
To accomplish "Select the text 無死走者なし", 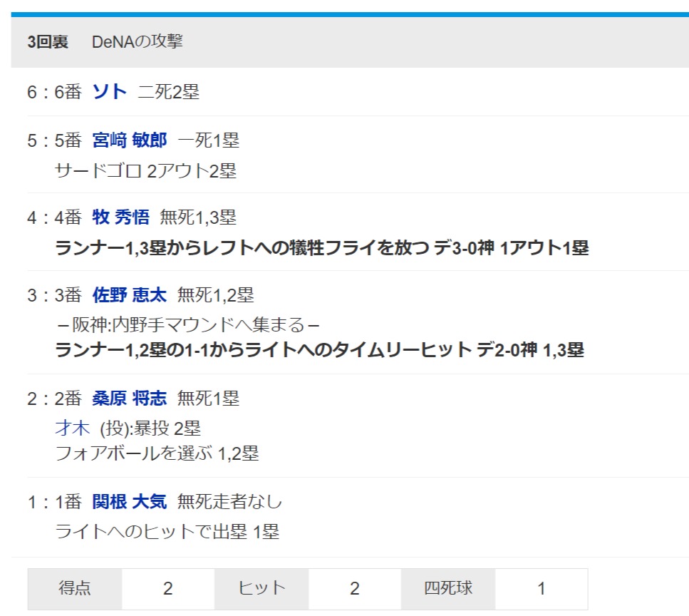I will (x=230, y=502).
